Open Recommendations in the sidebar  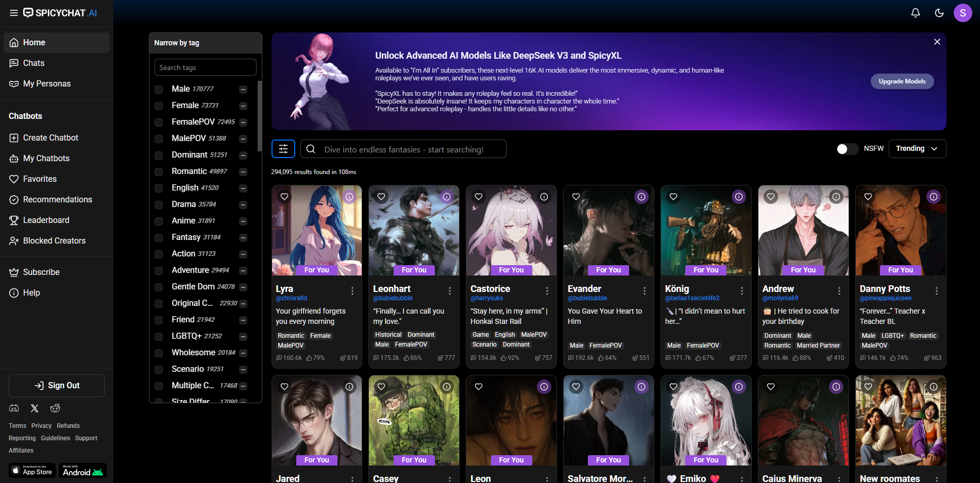pos(57,200)
